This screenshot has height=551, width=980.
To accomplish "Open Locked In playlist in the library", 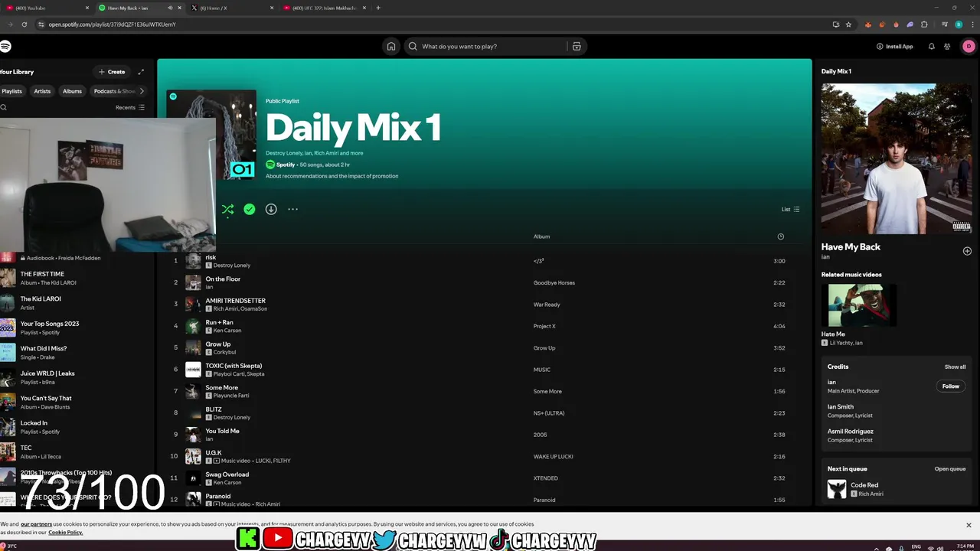I will pos(77,427).
